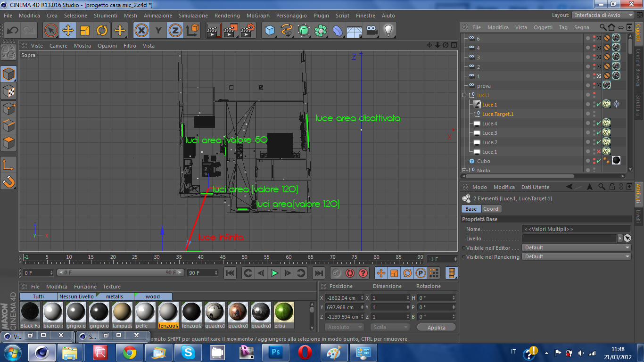Screen dimensions: 644x362
Task: Activate the Scale tool in the top toolbar
Action: [85, 31]
